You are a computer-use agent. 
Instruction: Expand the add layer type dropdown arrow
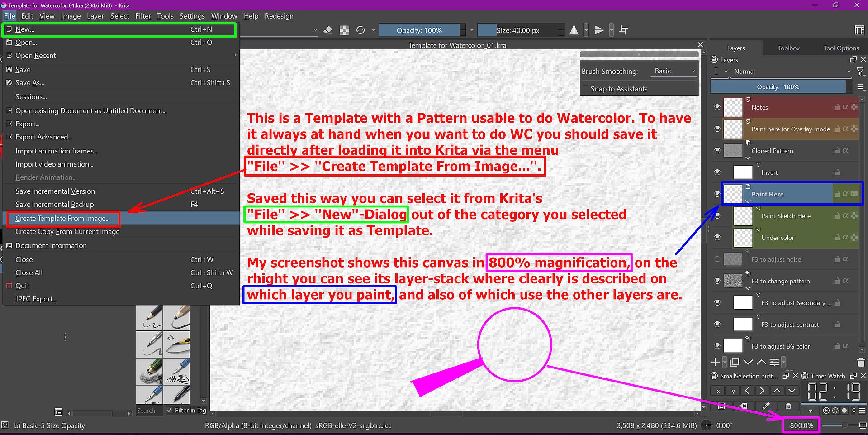click(725, 362)
